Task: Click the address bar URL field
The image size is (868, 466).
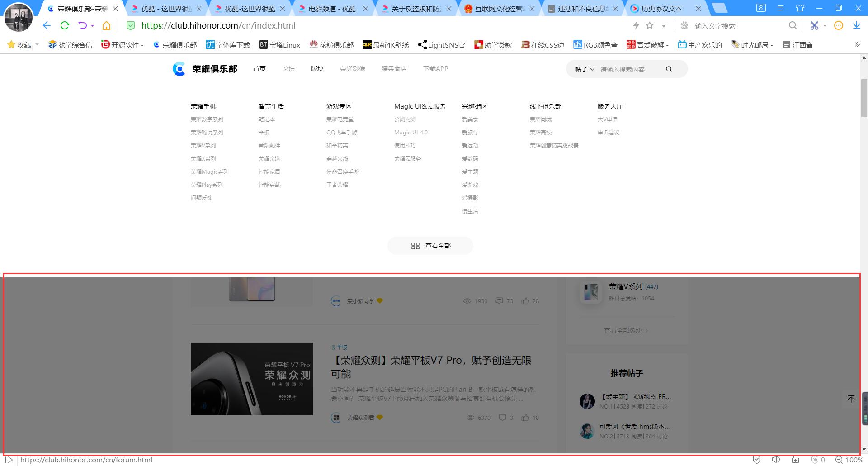Action: 219,26
